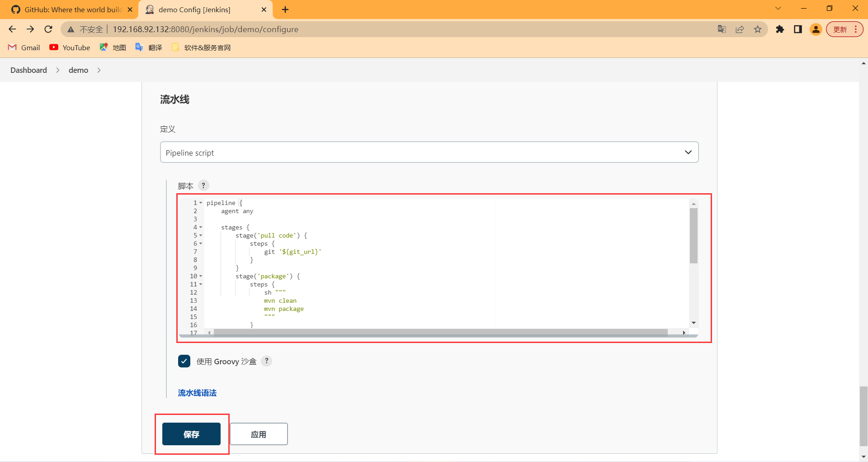868x462 pixels.
Task: Open the tab search dropdown arrow
Action: [778, 8]
